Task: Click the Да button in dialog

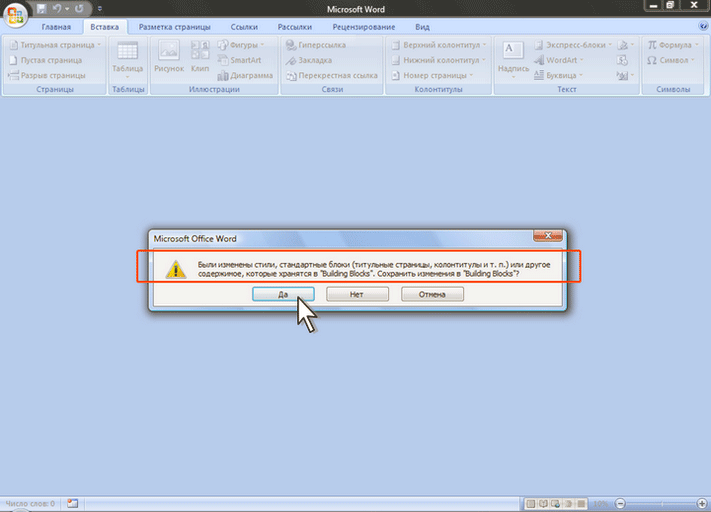Action: point(283,294)
